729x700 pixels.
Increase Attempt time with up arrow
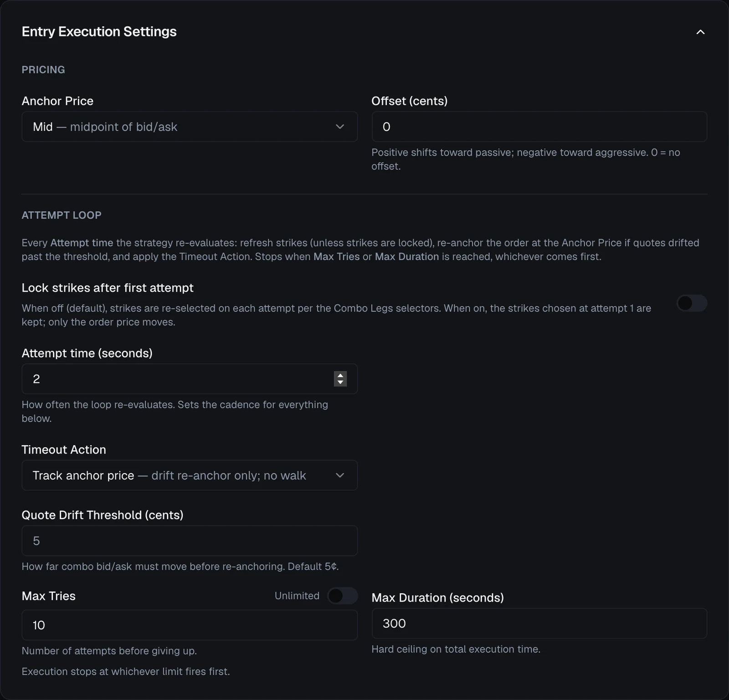[340, 376]
